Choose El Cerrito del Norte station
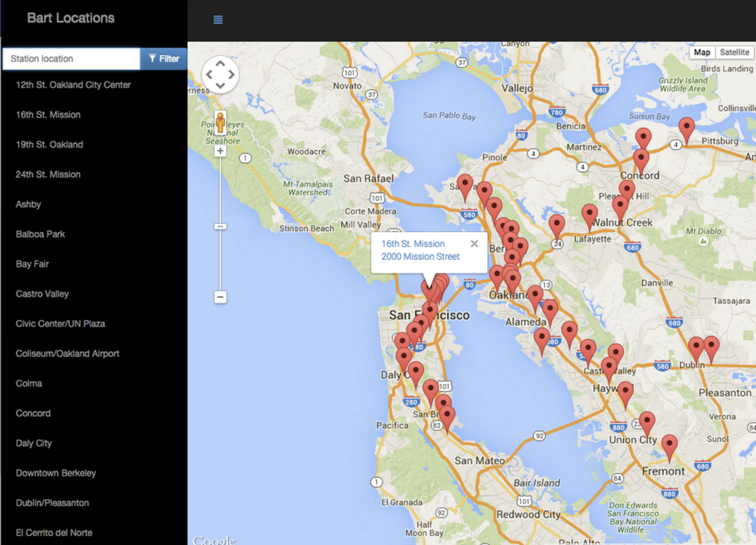The image size is (756, 545). pyautogui.click(x=54, y=532)
